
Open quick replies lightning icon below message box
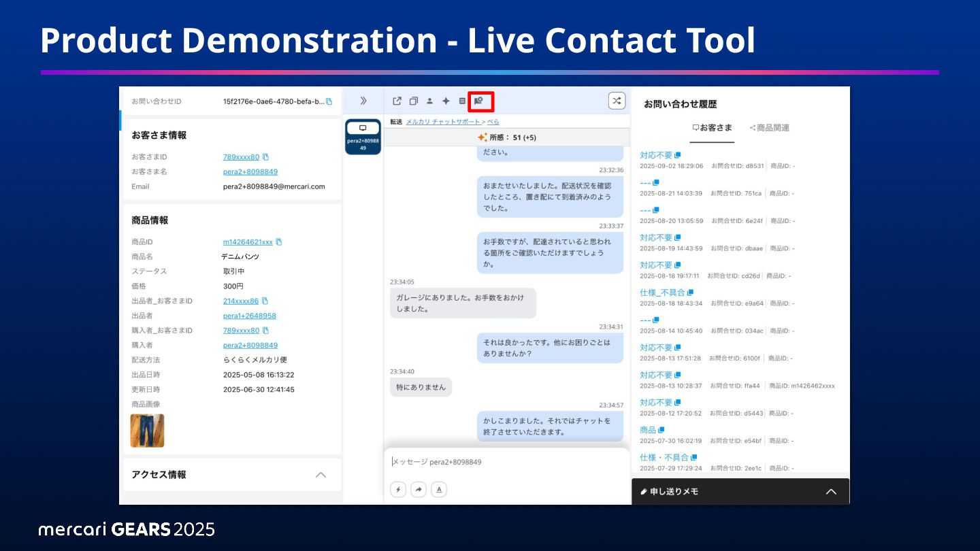pos(398,489)
